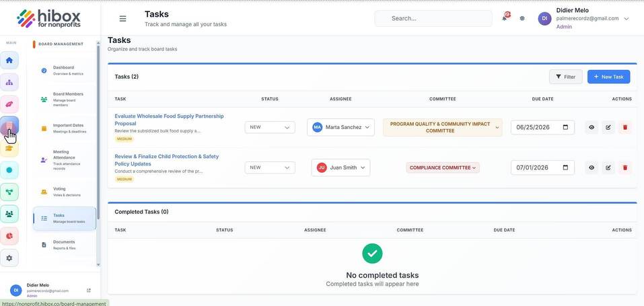The height and width of the screenshot is (306, 644).
Task: Open notifications bell icon
Action: click(505, 17)
